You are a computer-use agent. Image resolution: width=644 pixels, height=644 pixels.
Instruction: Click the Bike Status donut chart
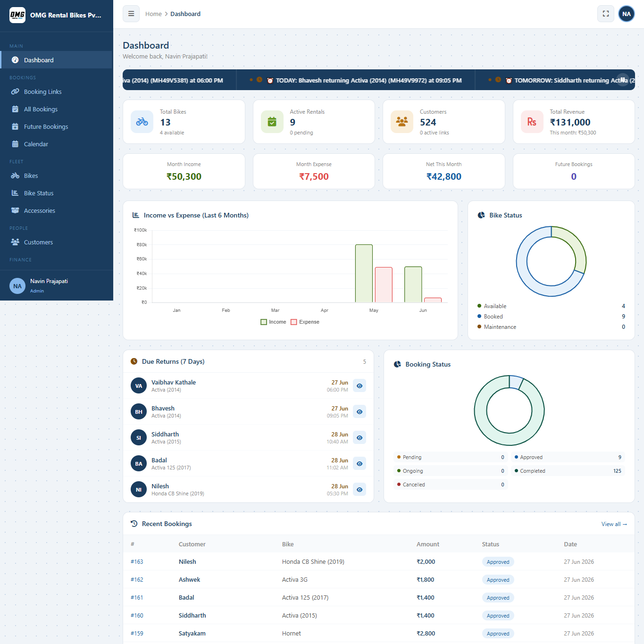[551, 261]
